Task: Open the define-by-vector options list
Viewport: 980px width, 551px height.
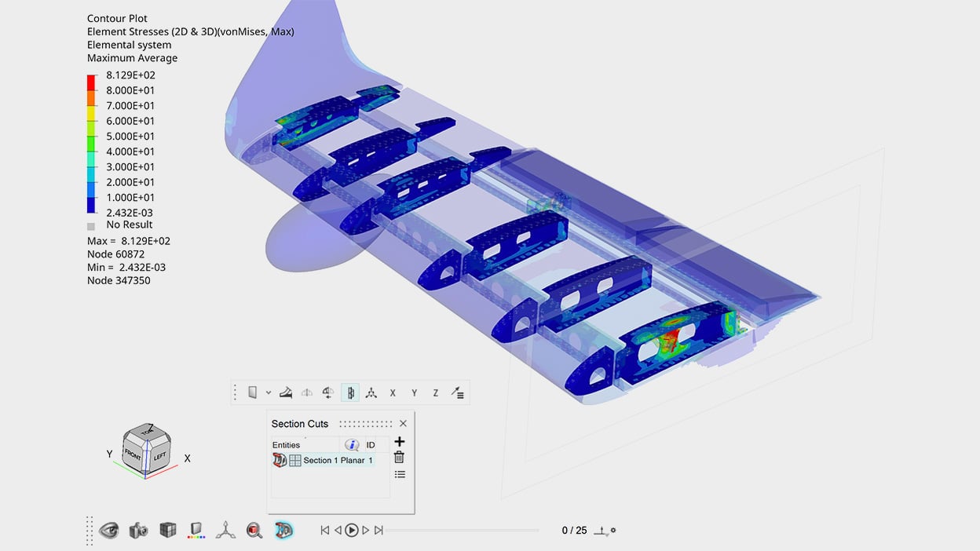Action: coord(457,392)
